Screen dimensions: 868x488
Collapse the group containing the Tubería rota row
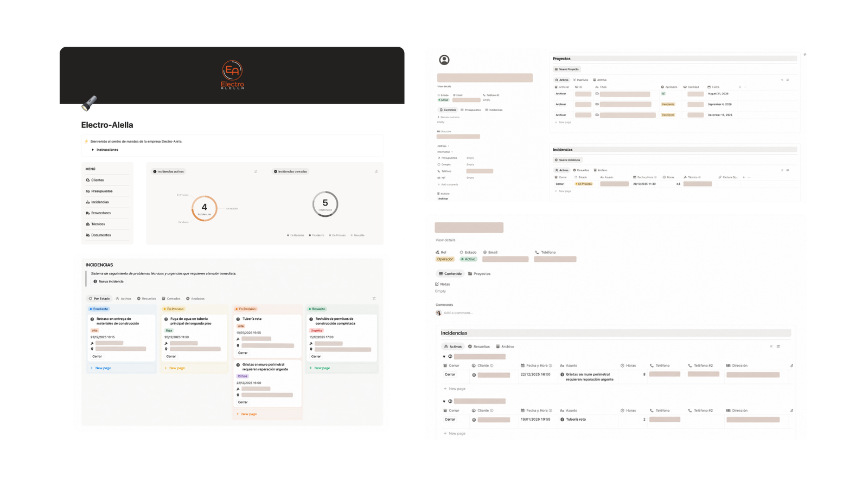click(444, 402)
